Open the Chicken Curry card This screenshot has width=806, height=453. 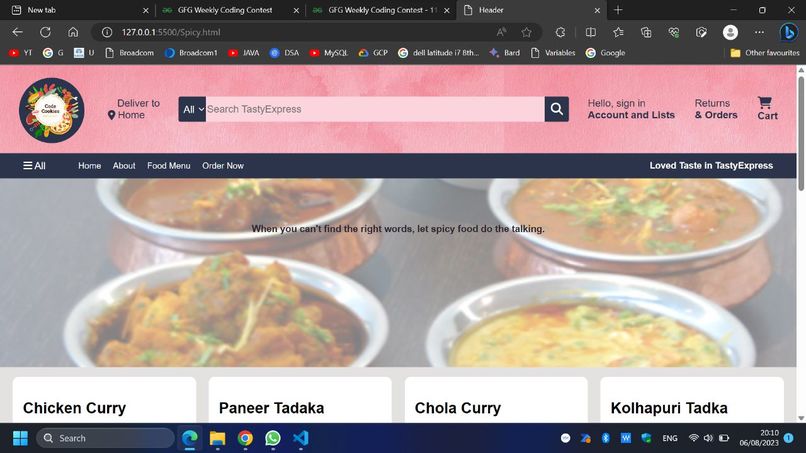(104, 400)
